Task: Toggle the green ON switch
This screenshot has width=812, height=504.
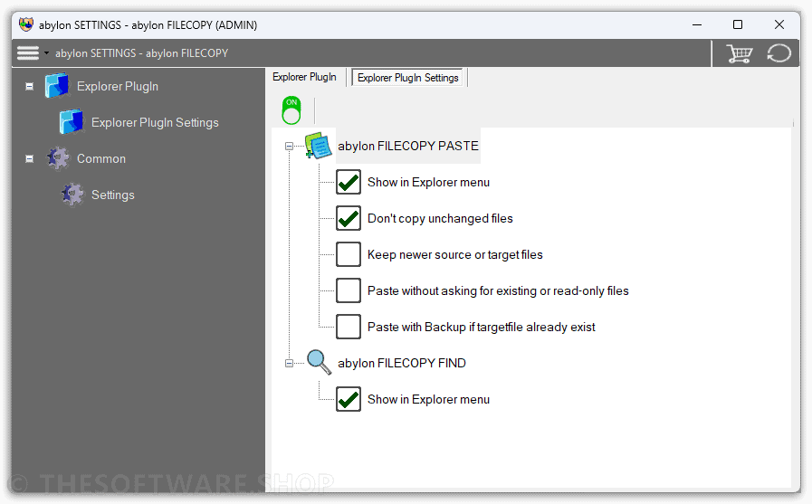Action: (x=291, y=110)
